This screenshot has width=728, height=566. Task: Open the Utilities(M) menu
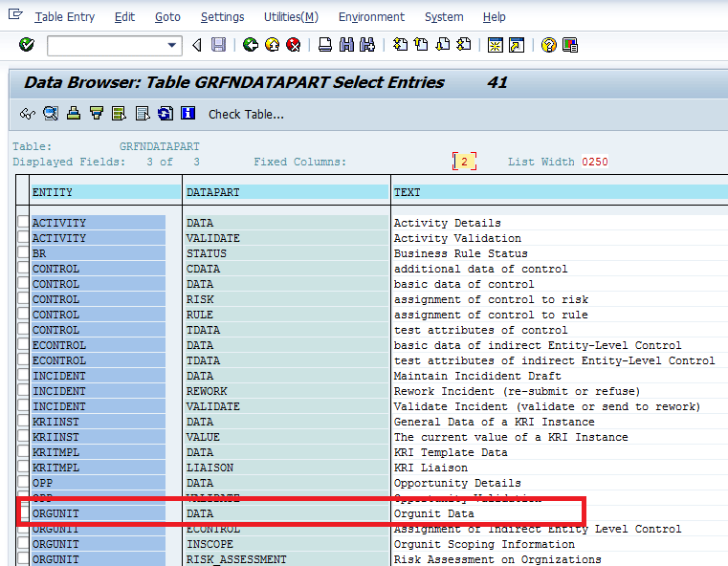click(x=291, y=17)
